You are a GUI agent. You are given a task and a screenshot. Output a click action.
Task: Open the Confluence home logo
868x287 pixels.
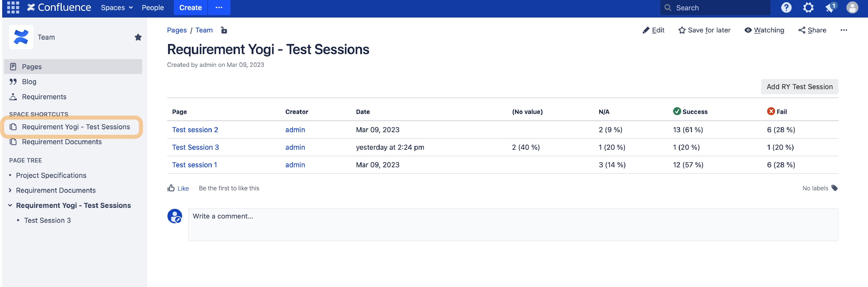click(x=58, y=7)
